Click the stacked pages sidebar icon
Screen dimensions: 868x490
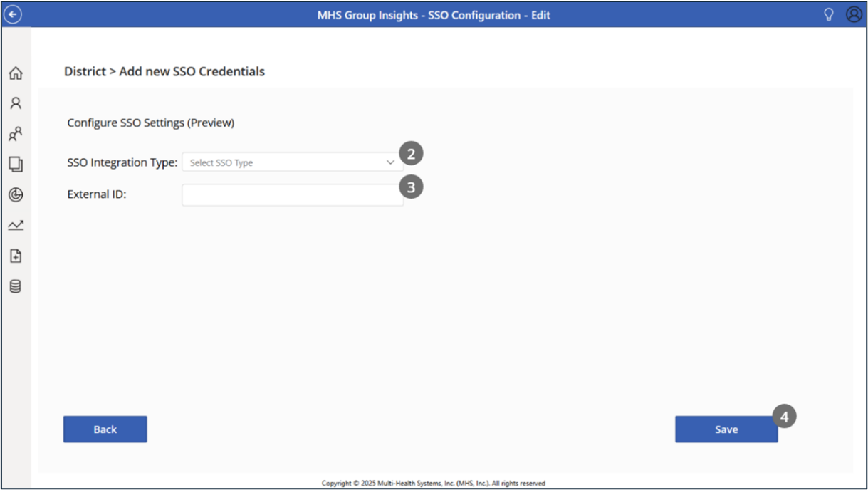(15, 165)
